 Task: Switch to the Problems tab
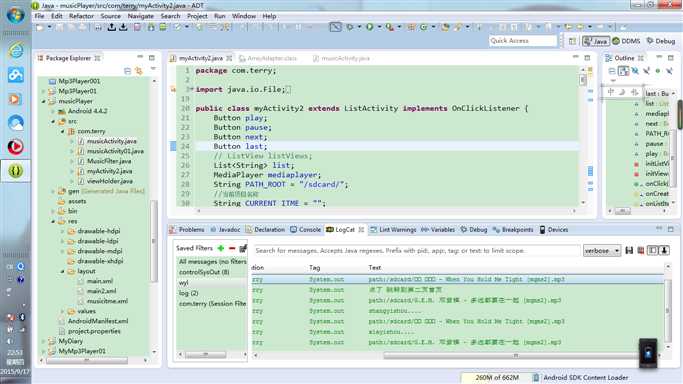(x=187, y=229)
